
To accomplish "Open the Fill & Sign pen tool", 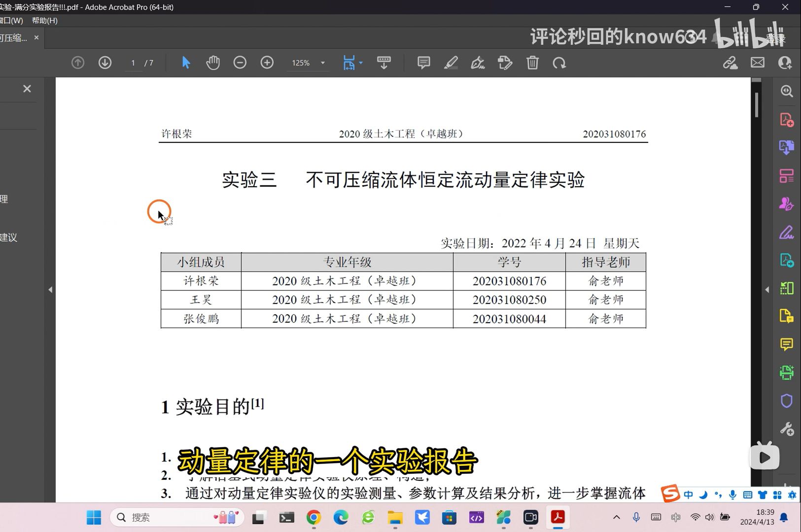I will 478,63.
